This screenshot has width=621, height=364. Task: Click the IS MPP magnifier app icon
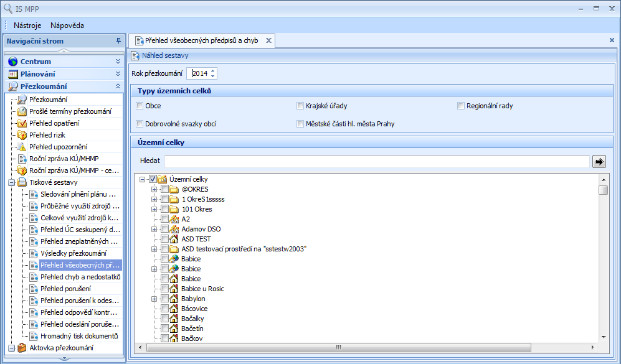click(x=8, y=8)
